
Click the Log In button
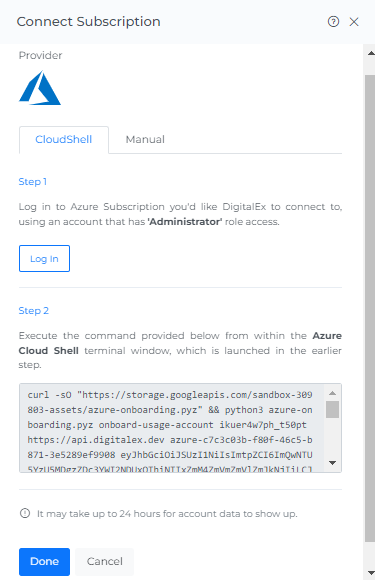click(44, 259)
